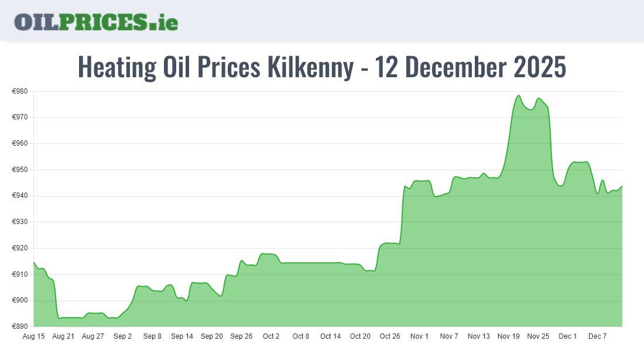Click the Dec 7 date label

(598, 336)
